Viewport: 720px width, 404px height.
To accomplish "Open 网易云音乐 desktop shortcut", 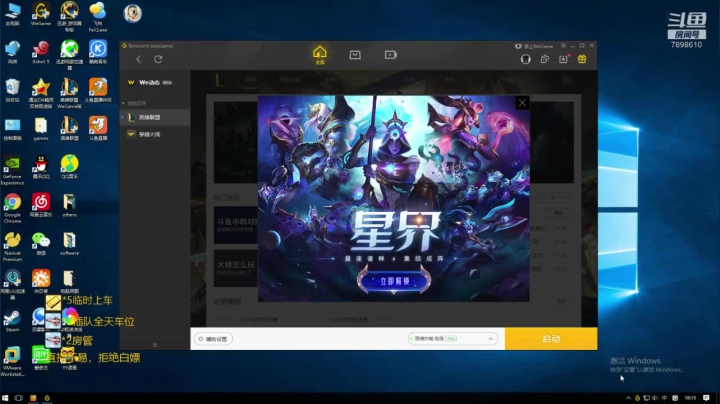I will [x=41, y=205].
